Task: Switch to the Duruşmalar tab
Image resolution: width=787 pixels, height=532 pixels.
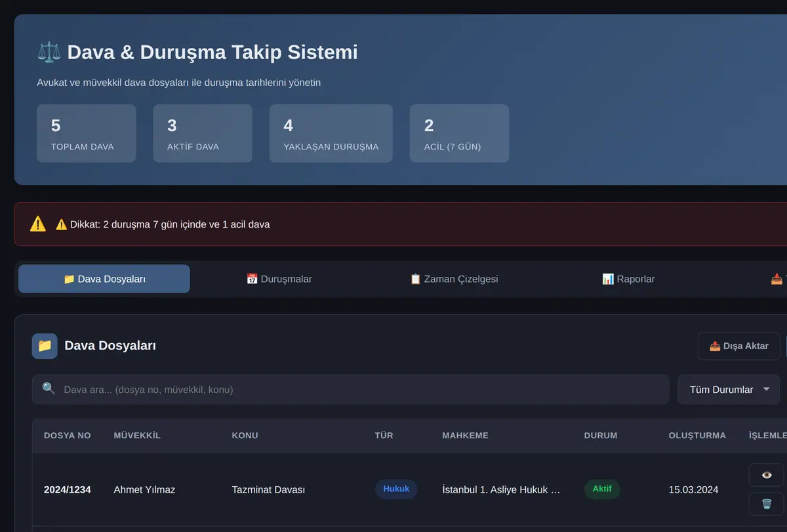Action: click(x=279, y=279)
